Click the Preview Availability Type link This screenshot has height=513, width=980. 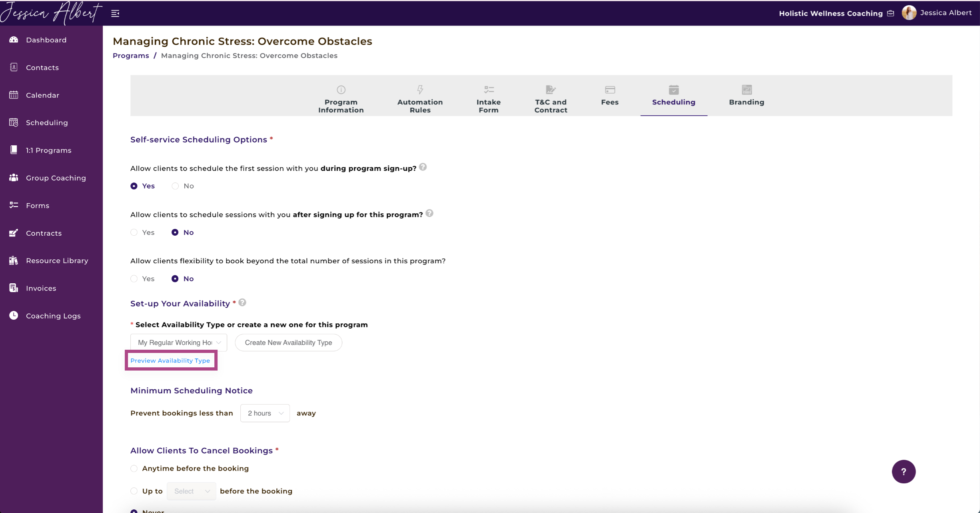pos(170,361)
